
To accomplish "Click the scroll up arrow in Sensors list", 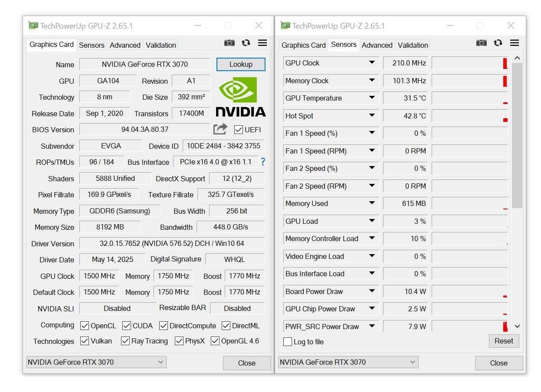I will [517, 58].
